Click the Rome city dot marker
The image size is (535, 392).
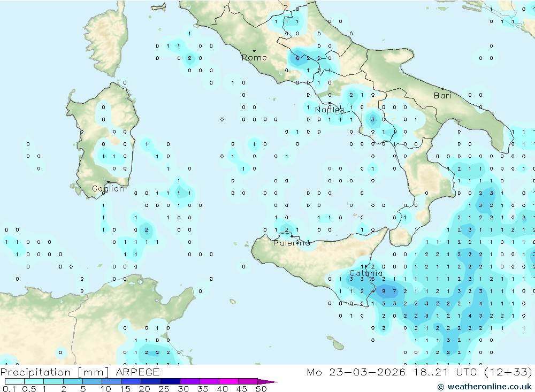pyautogui.click(x=254, y=51)
